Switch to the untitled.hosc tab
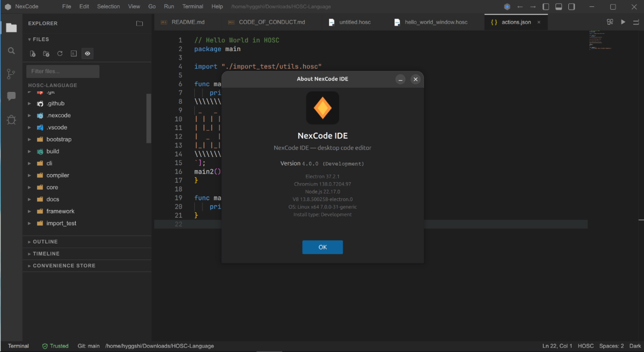Image resolution: width=644 pixels, height=352 pixels. [355, 22]
